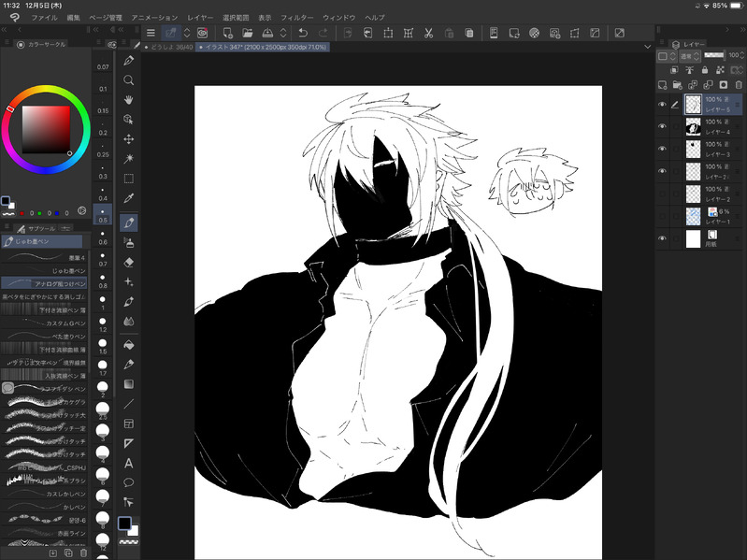Select the Ruler triangle tool
This screenshot has height=560, width=747.
tap(129, 443)
